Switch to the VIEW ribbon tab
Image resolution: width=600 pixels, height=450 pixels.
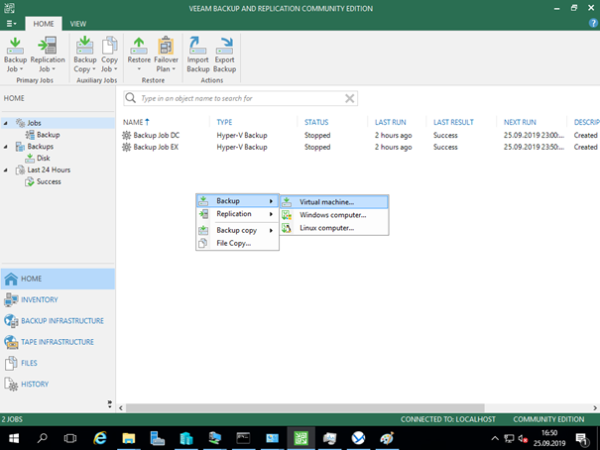(x=78, y=22)
